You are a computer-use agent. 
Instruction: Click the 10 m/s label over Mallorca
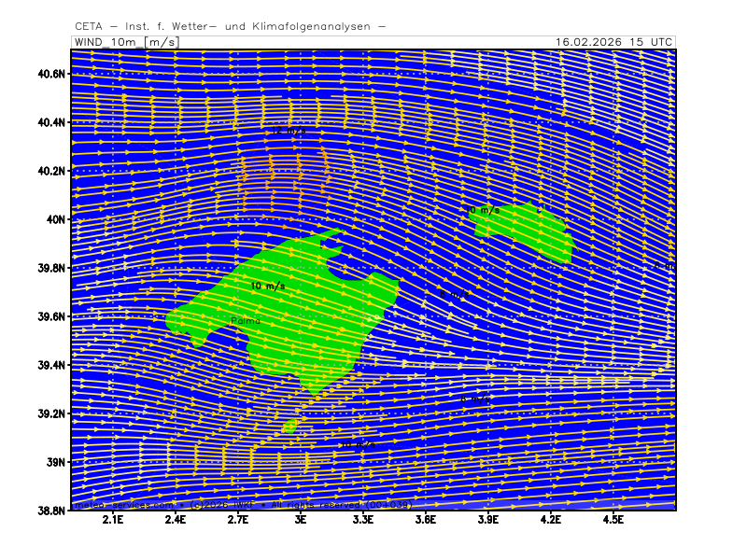268,286
